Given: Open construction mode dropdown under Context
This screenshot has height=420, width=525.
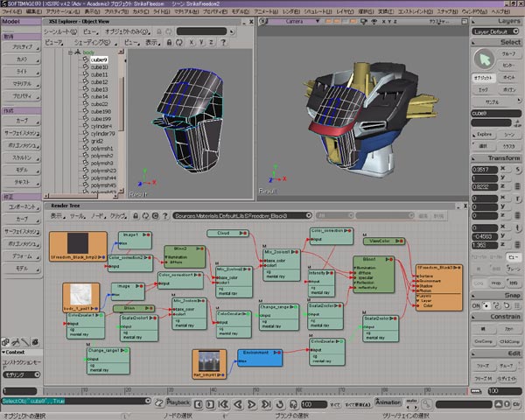Looking at the screenshot, I should click(21, 374).
